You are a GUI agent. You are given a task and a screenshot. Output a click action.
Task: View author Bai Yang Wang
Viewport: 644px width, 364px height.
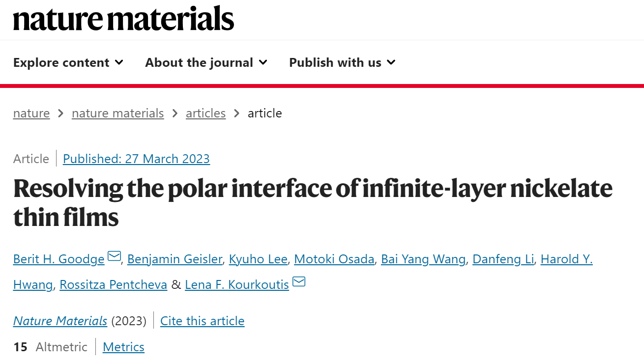423,259
